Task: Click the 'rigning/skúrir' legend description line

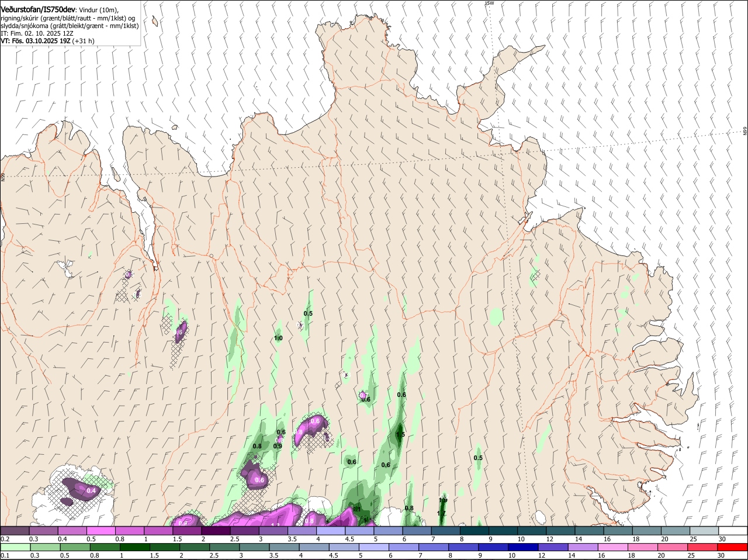Action: click(x=68, y=18)
